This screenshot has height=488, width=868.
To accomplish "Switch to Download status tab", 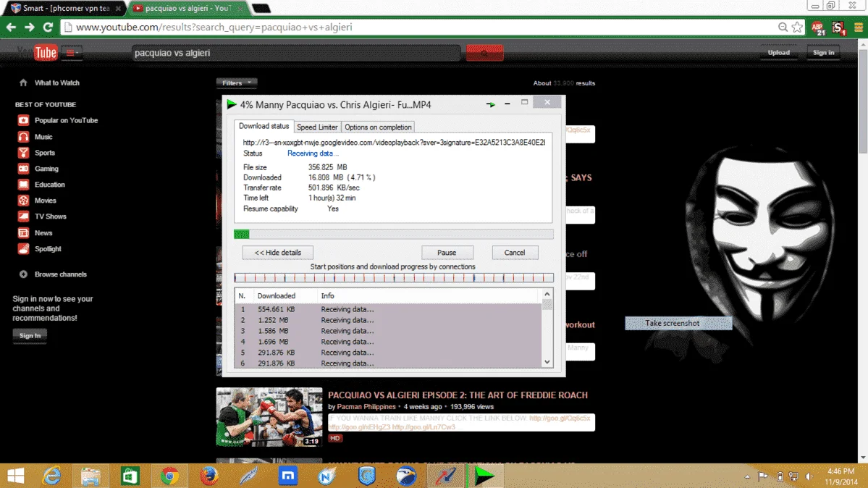I will pyautogui.click(x=264, y=126).
